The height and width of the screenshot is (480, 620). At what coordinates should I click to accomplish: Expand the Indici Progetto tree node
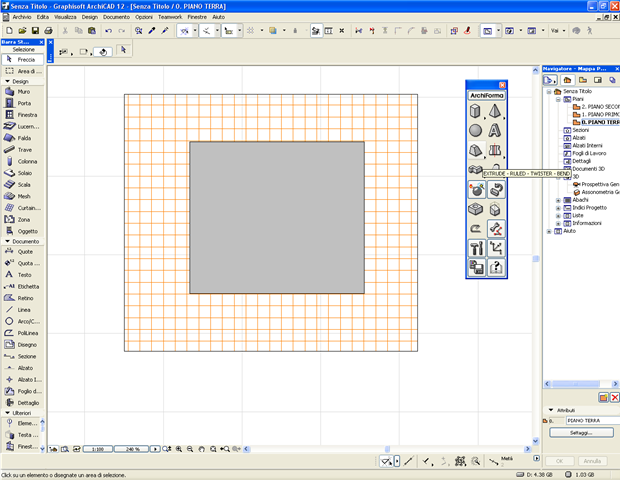coord(558,208)
